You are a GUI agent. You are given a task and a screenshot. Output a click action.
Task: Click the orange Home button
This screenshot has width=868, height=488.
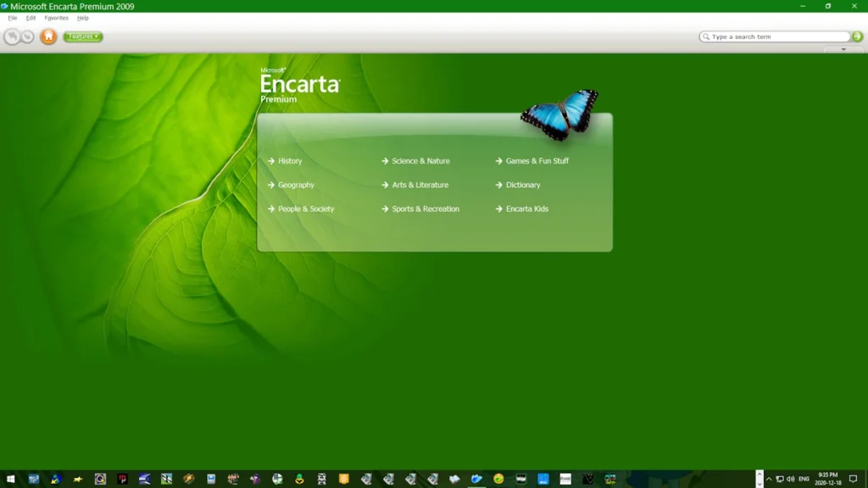pos(48,36)
